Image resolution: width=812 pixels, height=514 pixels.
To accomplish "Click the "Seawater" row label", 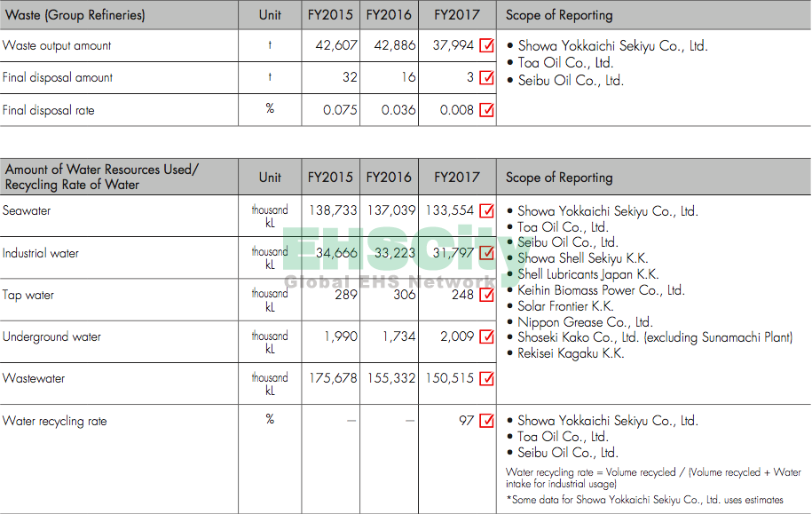I will 27,211.
